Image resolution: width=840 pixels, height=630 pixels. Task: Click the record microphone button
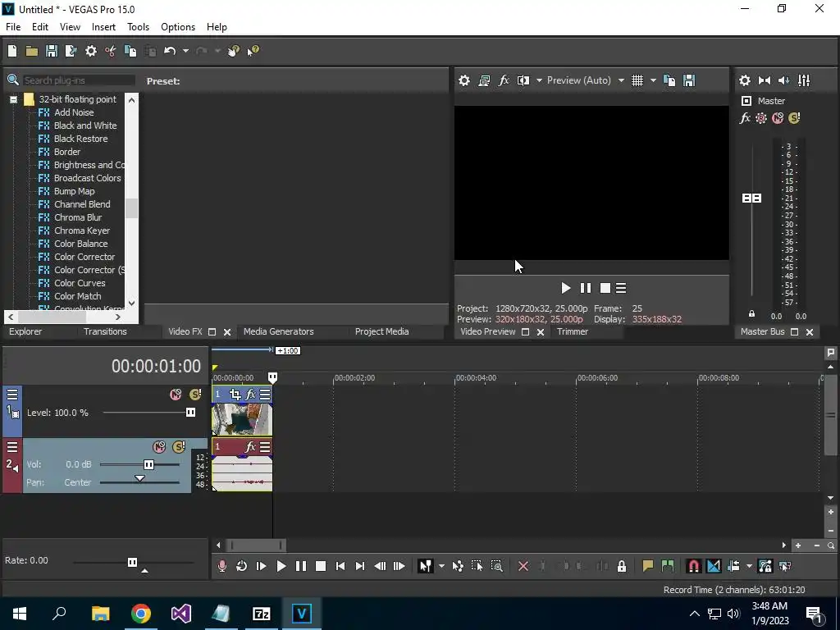[x=221, y=566]
